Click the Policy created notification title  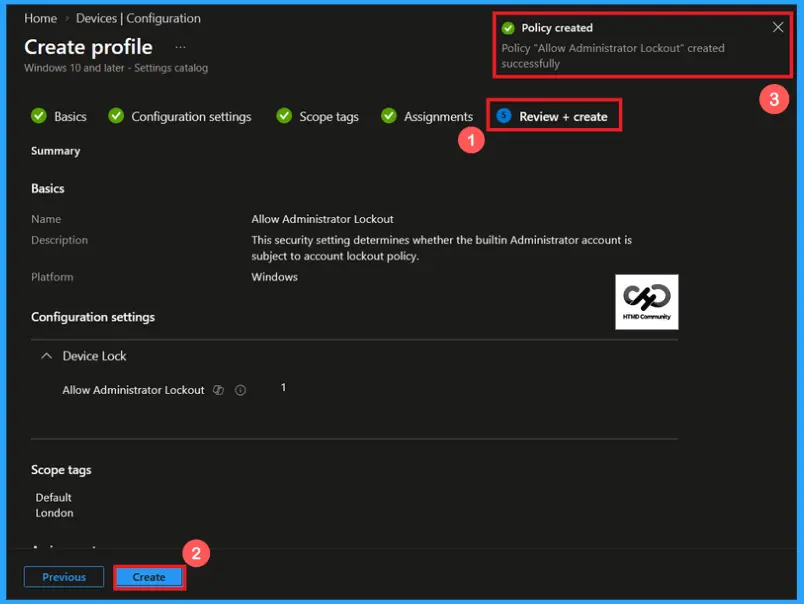[557, 28]
